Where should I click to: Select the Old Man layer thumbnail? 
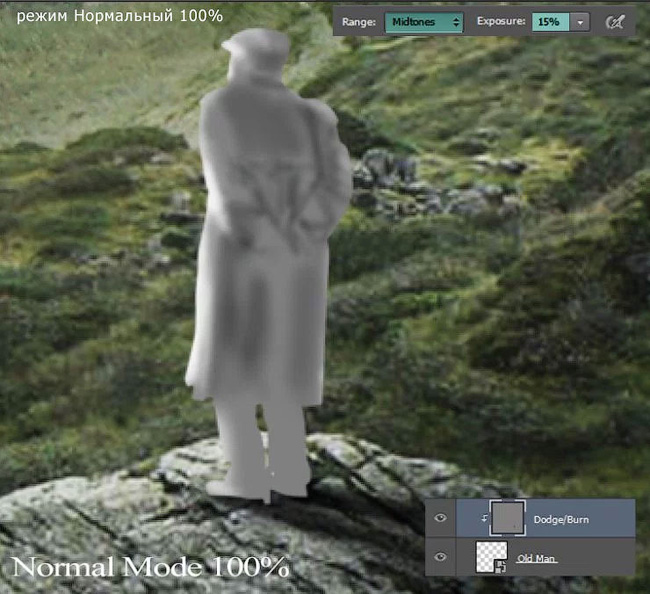492,557
